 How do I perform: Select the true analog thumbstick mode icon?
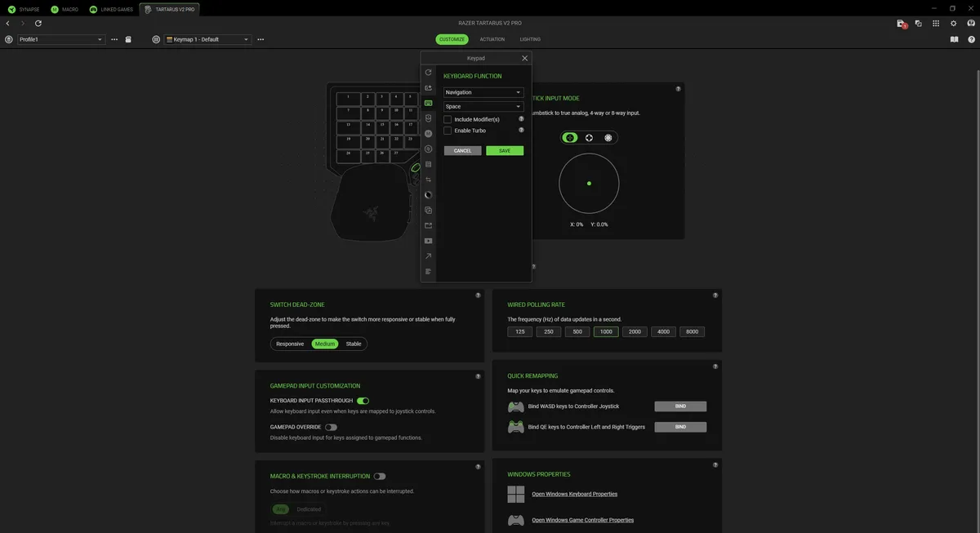tap(570, 138)
